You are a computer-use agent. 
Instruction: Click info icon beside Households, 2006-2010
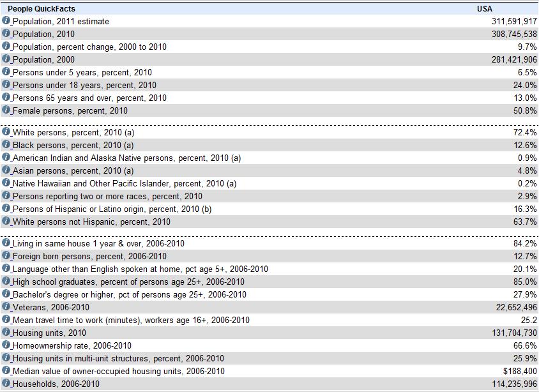[6, 383]
